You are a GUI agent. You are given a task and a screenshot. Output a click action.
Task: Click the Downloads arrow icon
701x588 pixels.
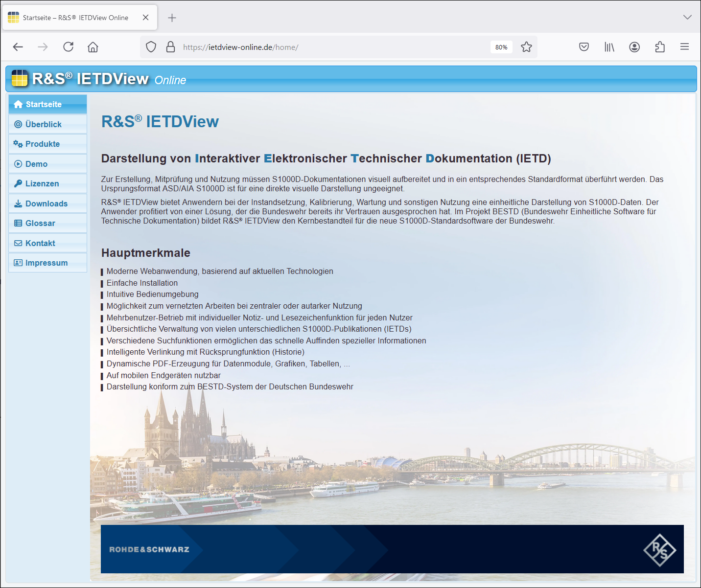point(18,203)
